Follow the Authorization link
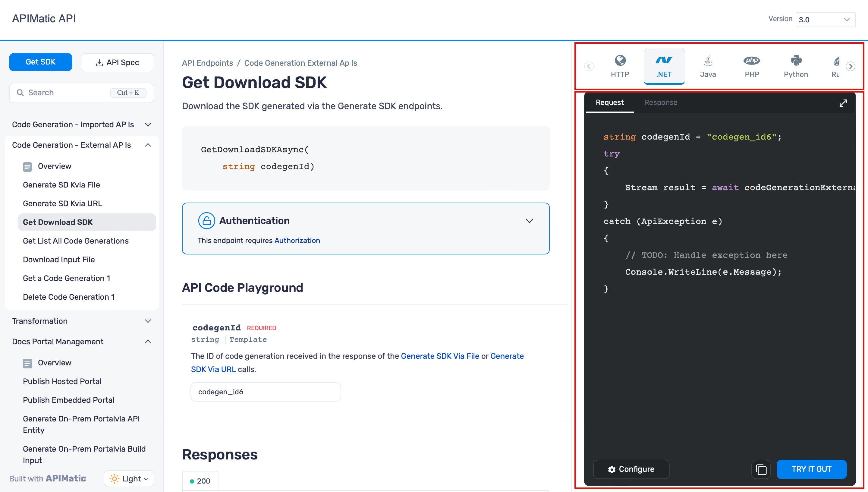Image resolution: width=868 pixels, height=492 pixels. pos(297,240)
